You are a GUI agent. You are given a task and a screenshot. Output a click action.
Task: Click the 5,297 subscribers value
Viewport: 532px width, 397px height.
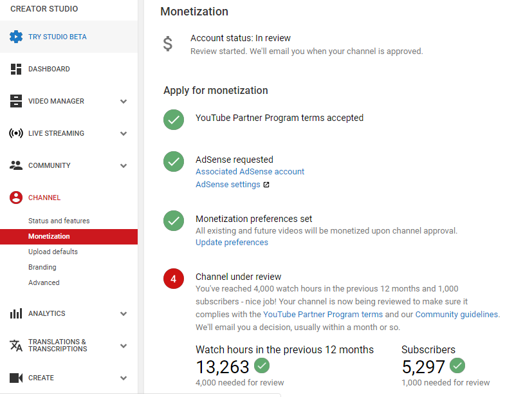coord(423,367)
